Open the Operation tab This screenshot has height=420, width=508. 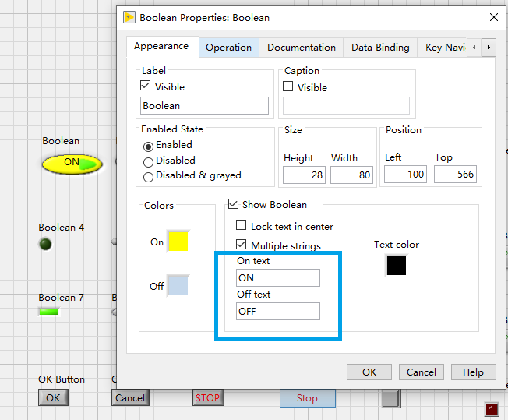(229, 48)
